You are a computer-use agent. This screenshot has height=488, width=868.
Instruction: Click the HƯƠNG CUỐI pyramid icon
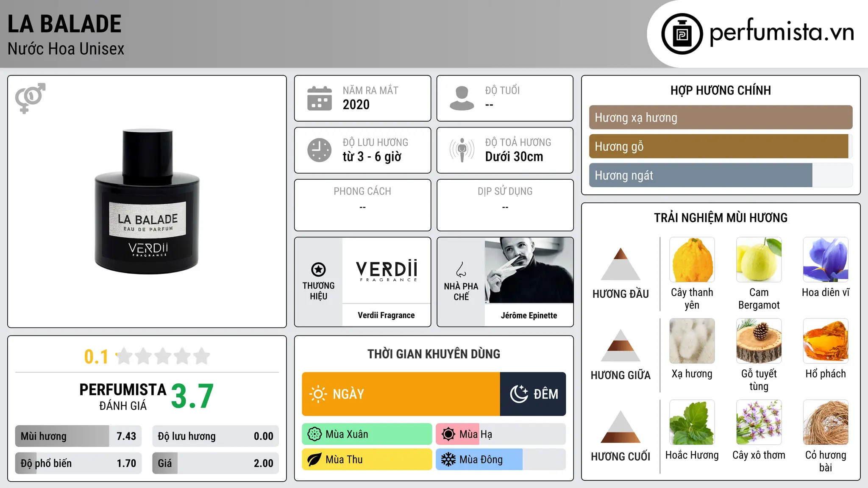tap(620, 427)
